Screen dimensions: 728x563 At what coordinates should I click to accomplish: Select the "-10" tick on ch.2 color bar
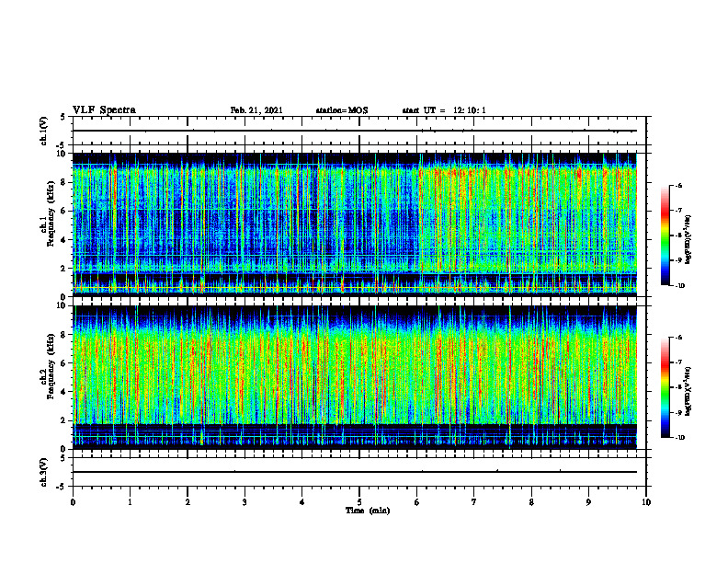(x=679, y=438)
